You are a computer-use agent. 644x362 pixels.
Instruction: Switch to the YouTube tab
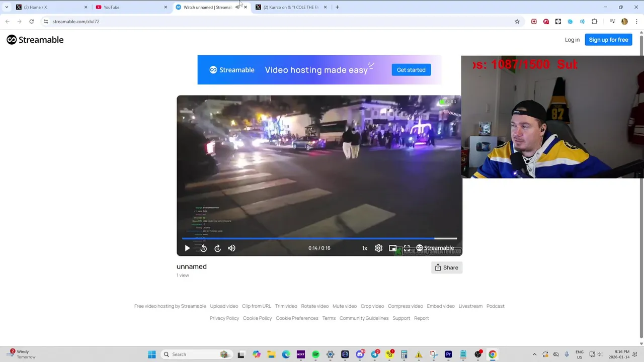pyautogui.click(x=131, y=7)
